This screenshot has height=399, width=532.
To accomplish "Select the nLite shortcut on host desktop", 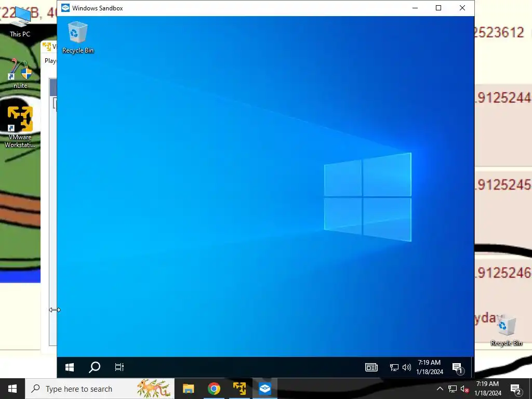I will point(20,73).
